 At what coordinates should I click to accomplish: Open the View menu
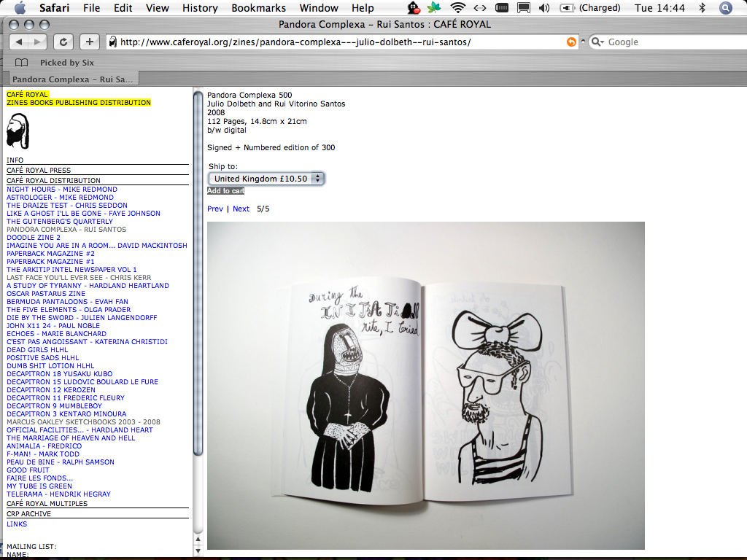(x=158, y=7)
